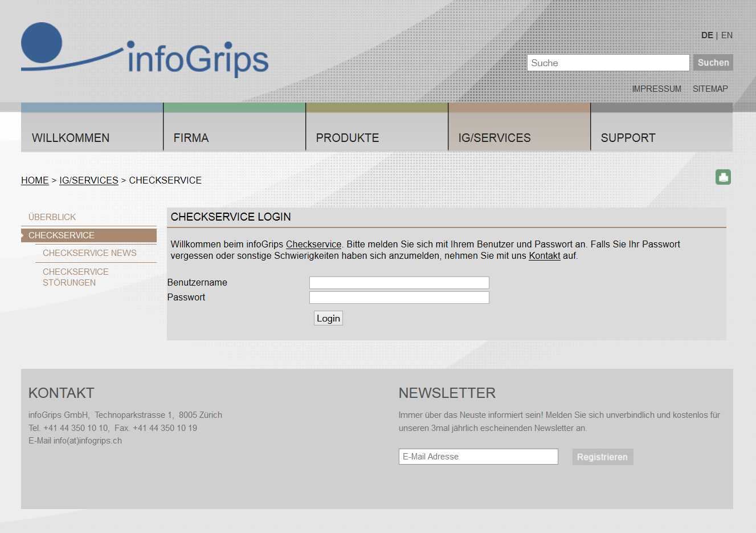Click the Registrieren newsletter button
This screenshot has width=756, height=533.
click(603, 457)
